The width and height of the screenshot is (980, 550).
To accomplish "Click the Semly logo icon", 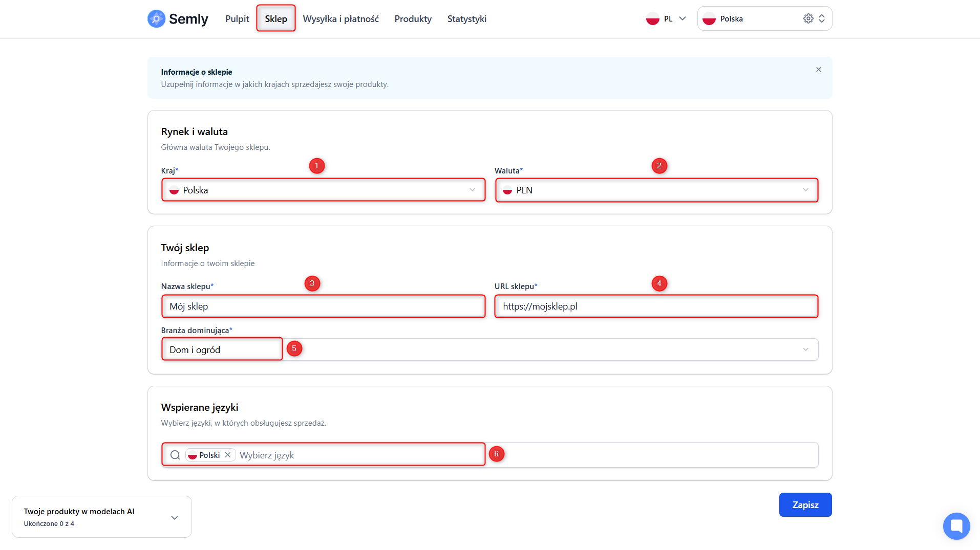I will click(x=156, y=19).
